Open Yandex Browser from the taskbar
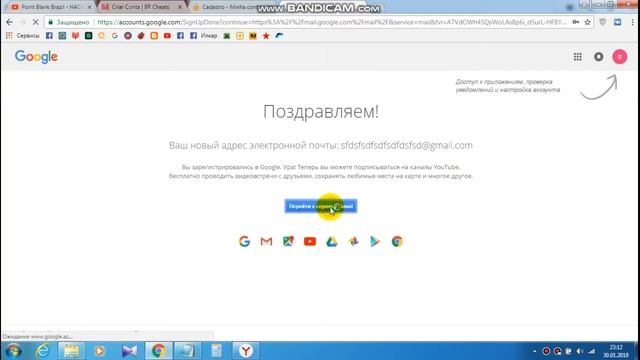Image resolution: width=640 pixels, height=360 pixels. [246, 351]
